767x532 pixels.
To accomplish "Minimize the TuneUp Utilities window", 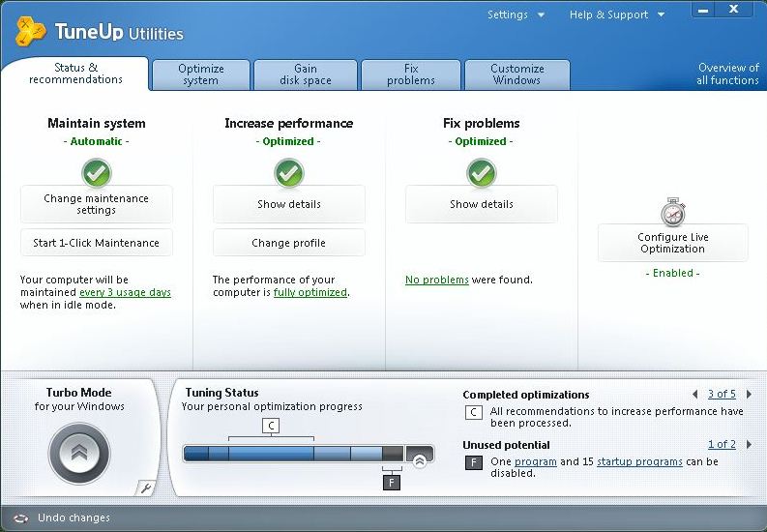I will (703, 10).
